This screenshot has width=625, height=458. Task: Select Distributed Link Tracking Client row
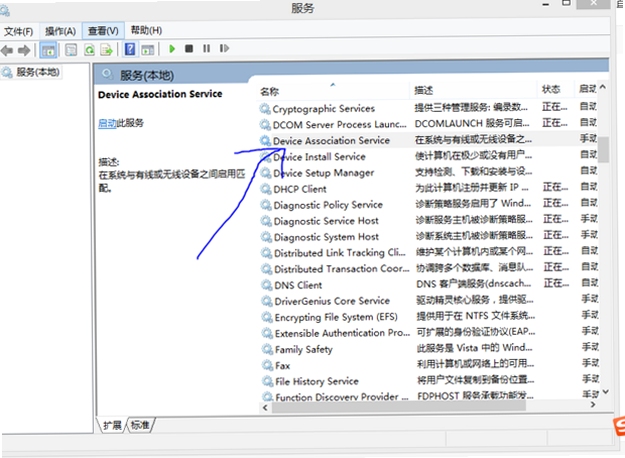429,252
